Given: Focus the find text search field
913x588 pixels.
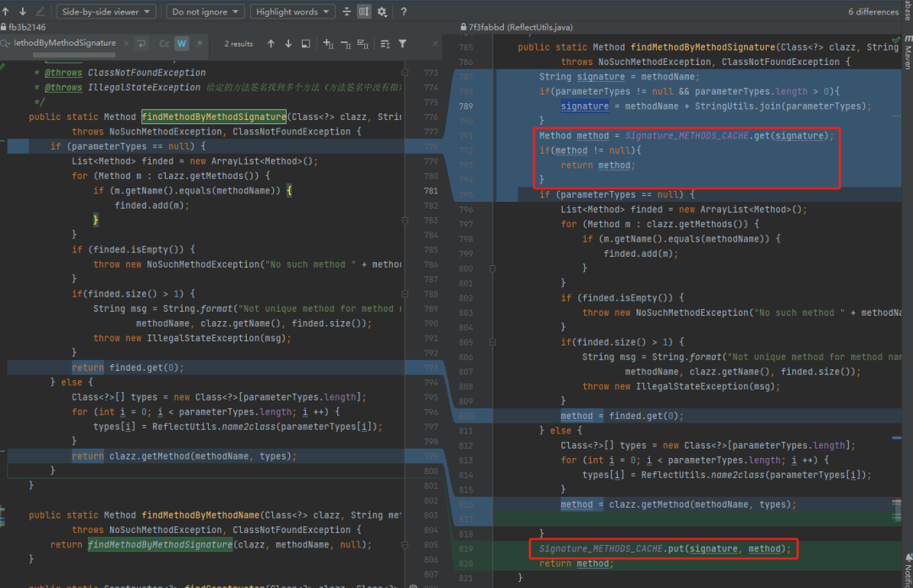Looking at the screenshot, I should [64, 43].
